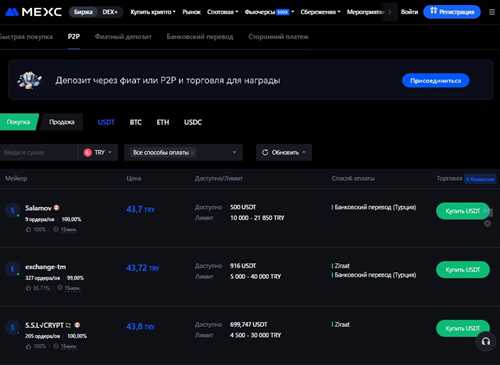Click the refresh icon in Обновить

265,152
